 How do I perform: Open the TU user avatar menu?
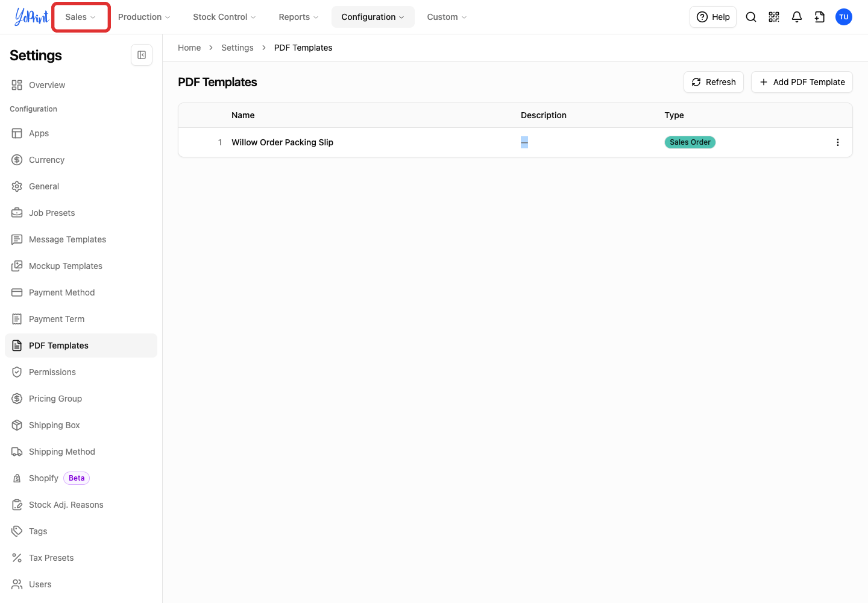pyautogui.click(x=844, y=17)
